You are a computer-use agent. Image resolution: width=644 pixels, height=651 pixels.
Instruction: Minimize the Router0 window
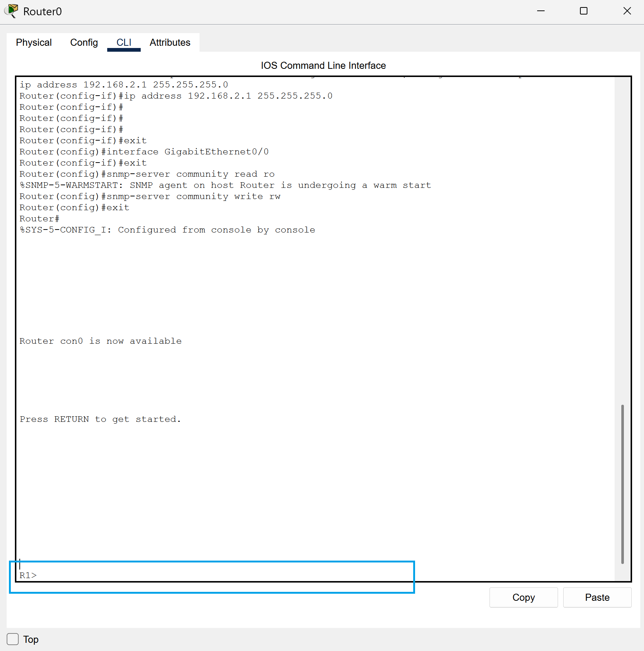541,11
